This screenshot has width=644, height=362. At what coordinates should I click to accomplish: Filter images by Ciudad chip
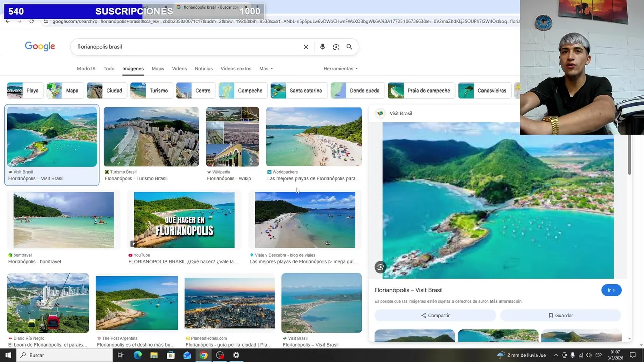pos(106,90)
